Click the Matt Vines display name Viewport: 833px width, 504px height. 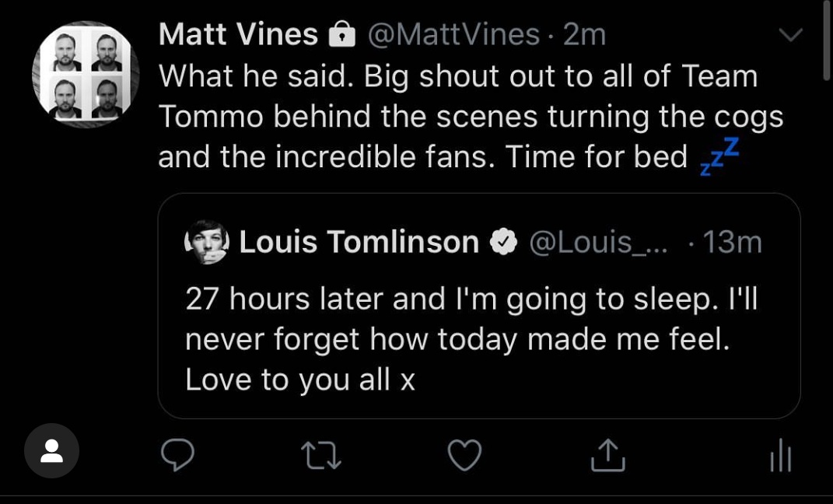tap(238, 34)
